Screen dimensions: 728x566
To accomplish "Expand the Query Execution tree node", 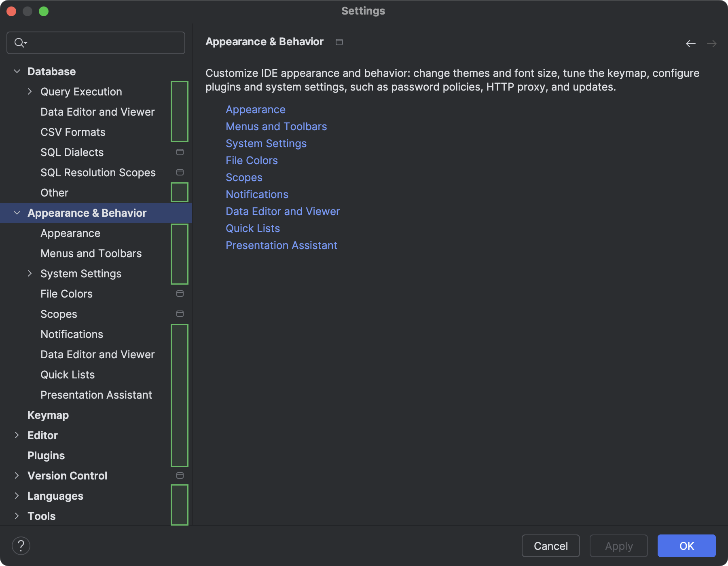I will click(30, 91).
